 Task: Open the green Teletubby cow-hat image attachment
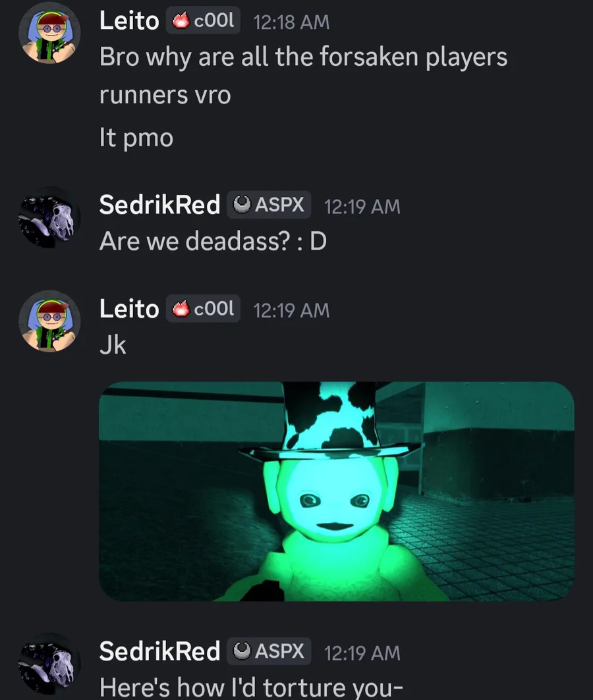coord(336,491)
